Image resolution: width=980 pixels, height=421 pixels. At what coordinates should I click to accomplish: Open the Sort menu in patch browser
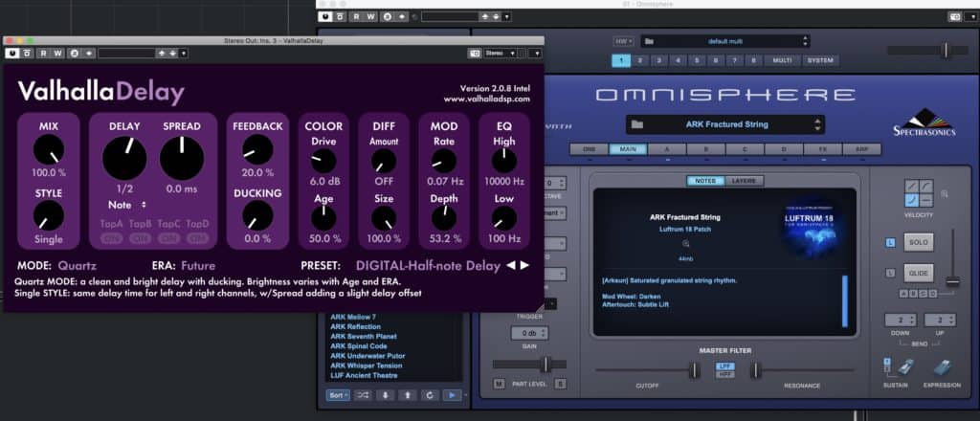338,395
